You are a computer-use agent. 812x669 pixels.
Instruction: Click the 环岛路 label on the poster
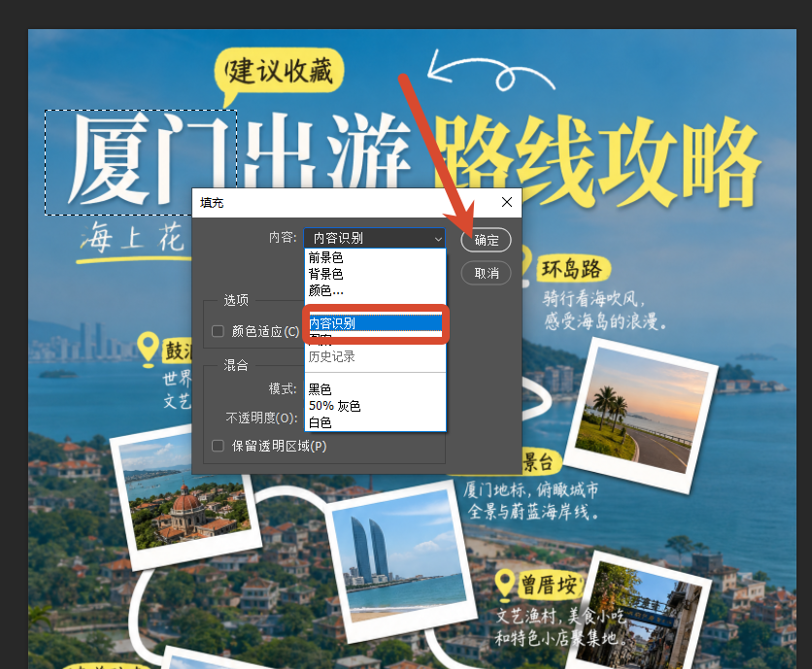[572, 269]
